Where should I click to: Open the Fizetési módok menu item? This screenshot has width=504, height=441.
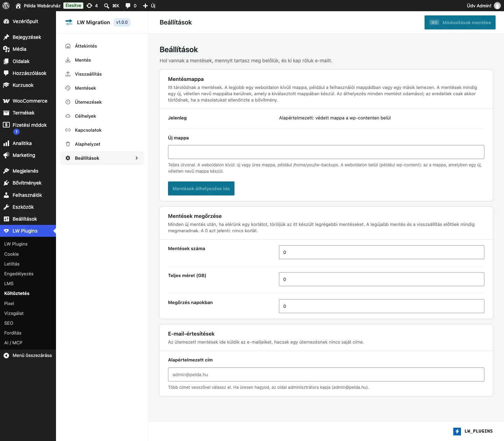[x=28, y=128]
